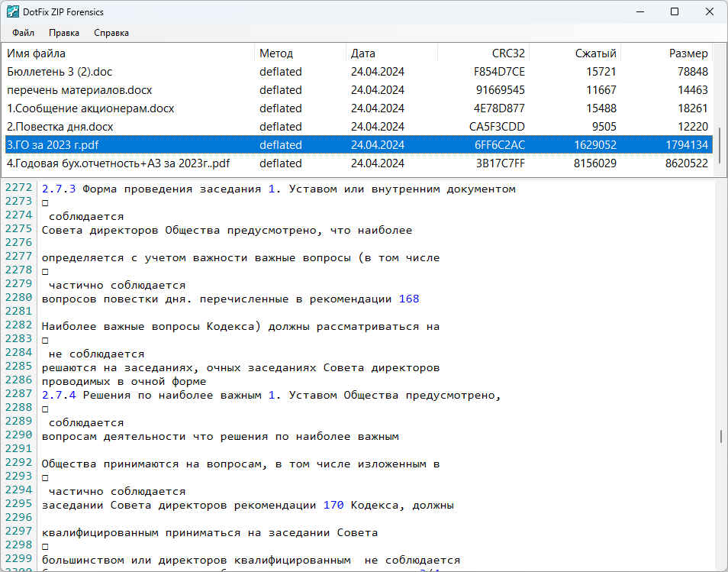Viewport: 728px width, 572px height.
Task: Open the Файл menu
Action: [x=23, y=33]
